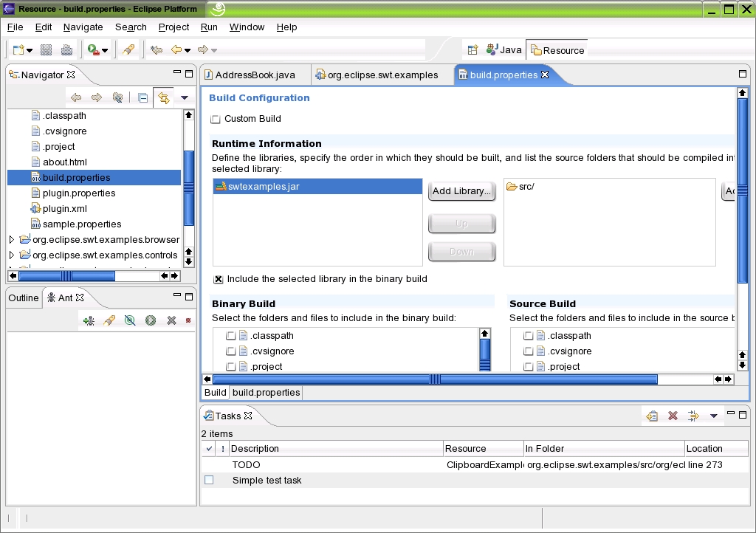The height and width of the screenshot is (533, 756).
Task: Click the Save icon in main toolbar
Action: click(x=46, y=50)
